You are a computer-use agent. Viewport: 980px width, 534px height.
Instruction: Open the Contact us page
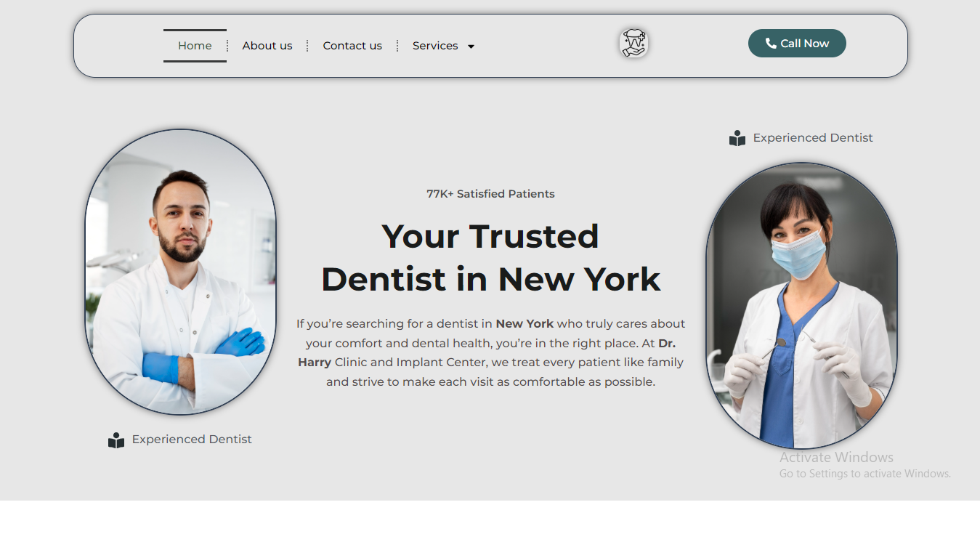point(352,46)
